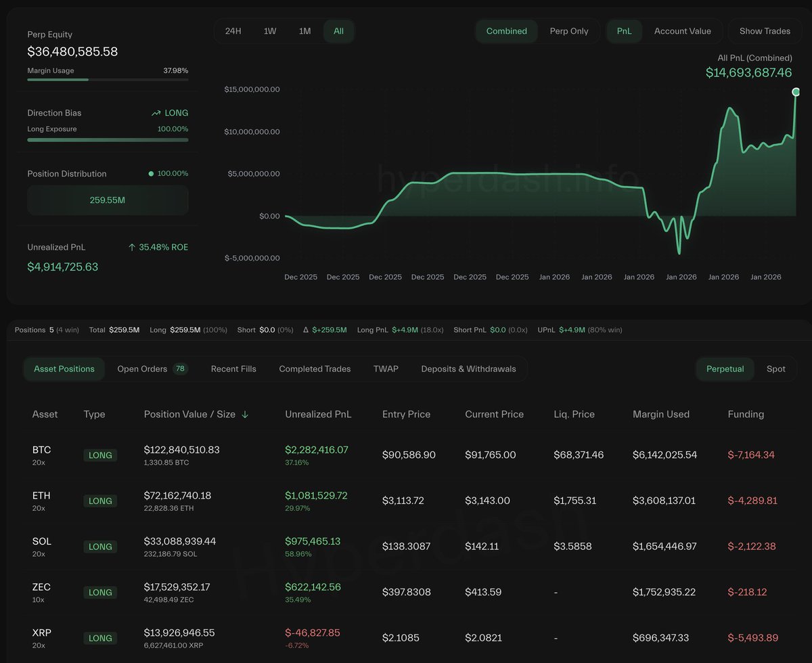
Task: Click the Show Trades button
Action: (x=765, y=31)
